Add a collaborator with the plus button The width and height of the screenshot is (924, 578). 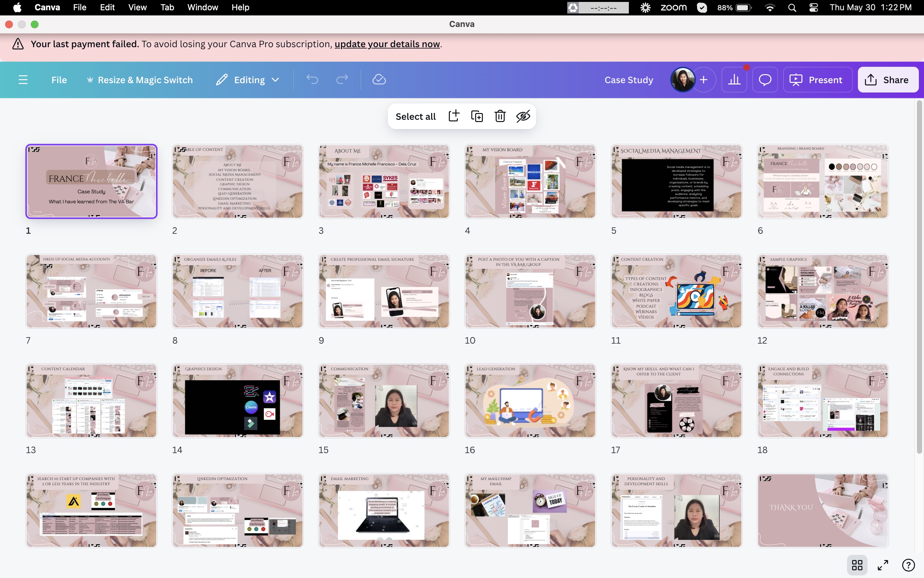(704, 80)
